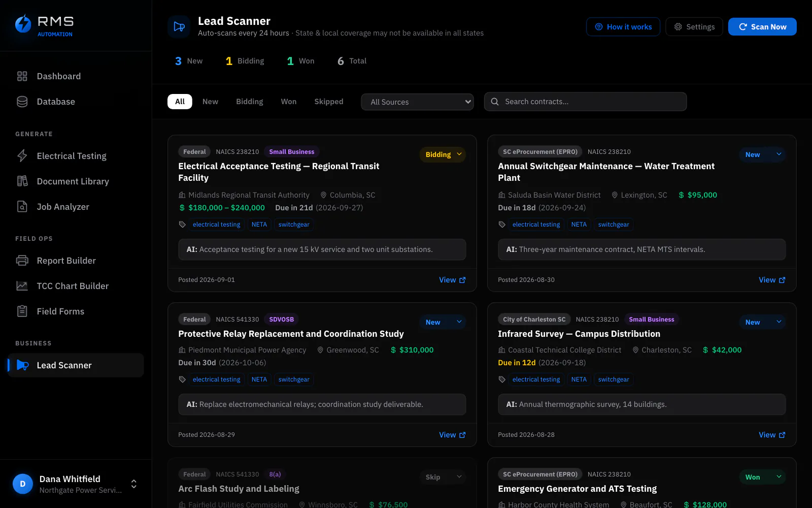
Task: Click tag icon on Protective Relay card
Action: point(182,379)
